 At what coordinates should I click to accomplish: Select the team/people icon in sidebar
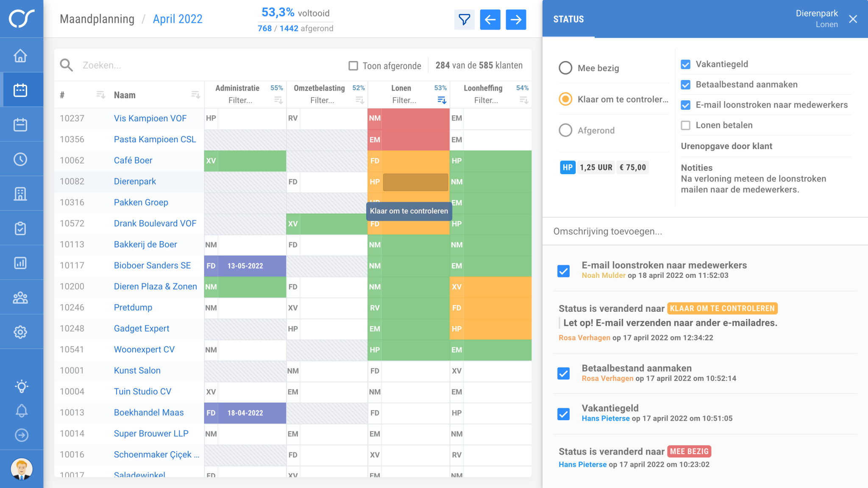[21, 297]
